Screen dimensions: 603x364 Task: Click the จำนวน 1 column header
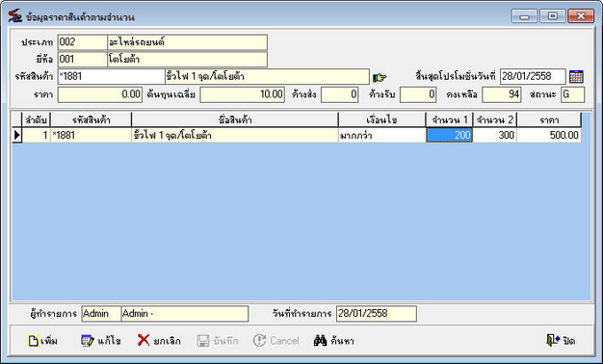(449, 120)
